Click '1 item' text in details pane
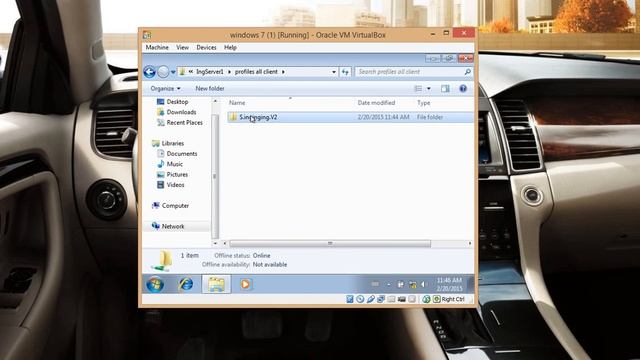 [190, 256]
